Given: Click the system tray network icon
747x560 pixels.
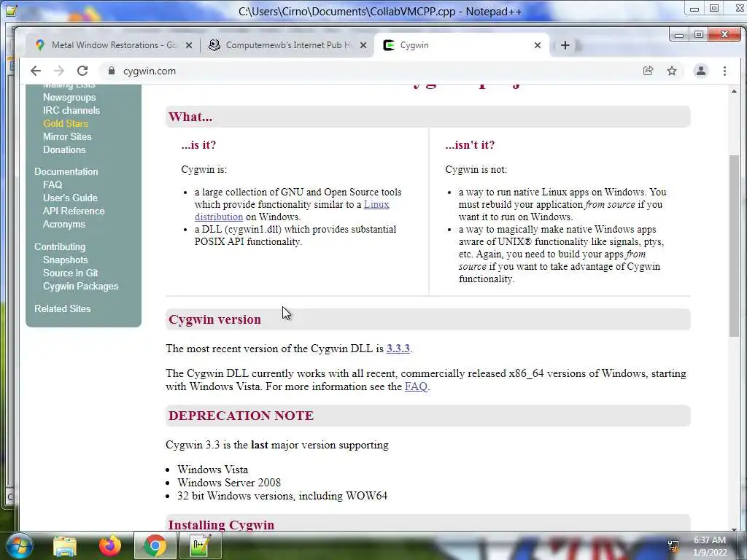Looking at the screenshot, I should click(x=673, y=545).
